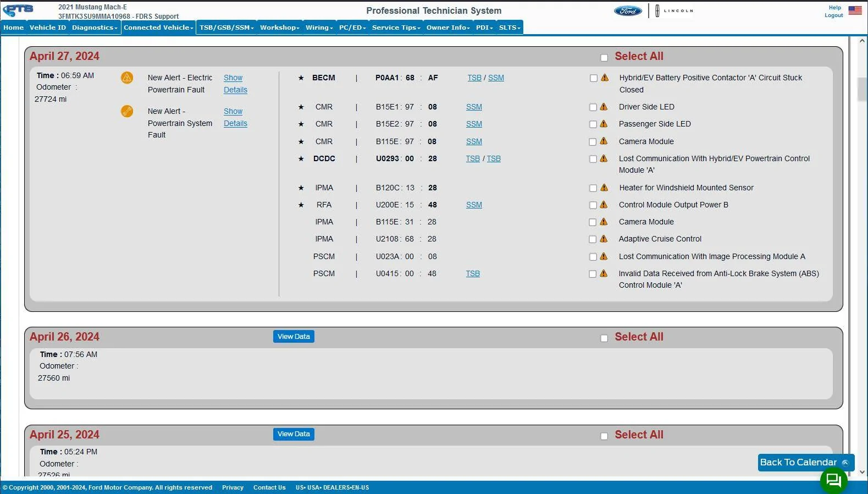Open the Owner Info dropdown menu
868x494 pixels.
coord(448,28)
